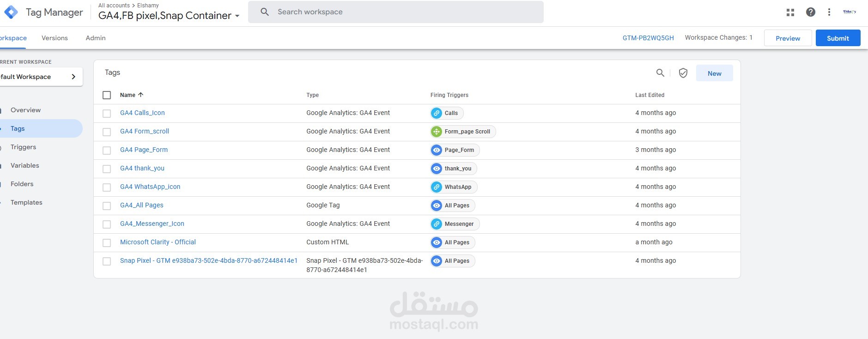Check the Snap Pixel row checkbox
The width and height of the screenshot is (868, 339).
[107, 261]
